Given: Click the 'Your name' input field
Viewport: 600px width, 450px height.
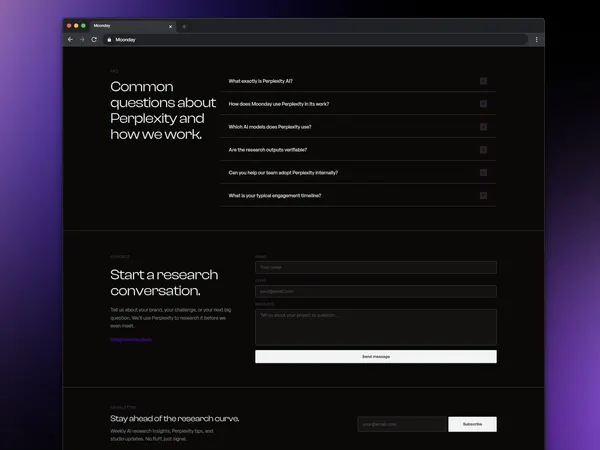Looking at the screenshot, I should coord(376,267).
